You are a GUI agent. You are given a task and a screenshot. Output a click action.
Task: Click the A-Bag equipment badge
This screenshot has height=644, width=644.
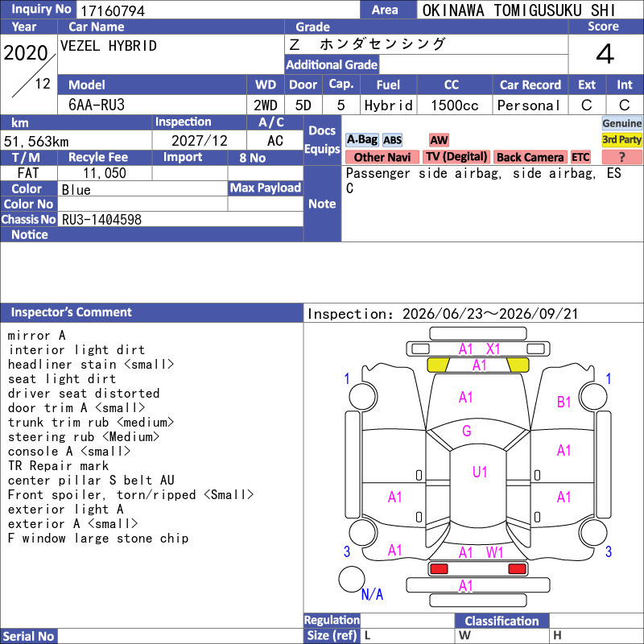361,140
